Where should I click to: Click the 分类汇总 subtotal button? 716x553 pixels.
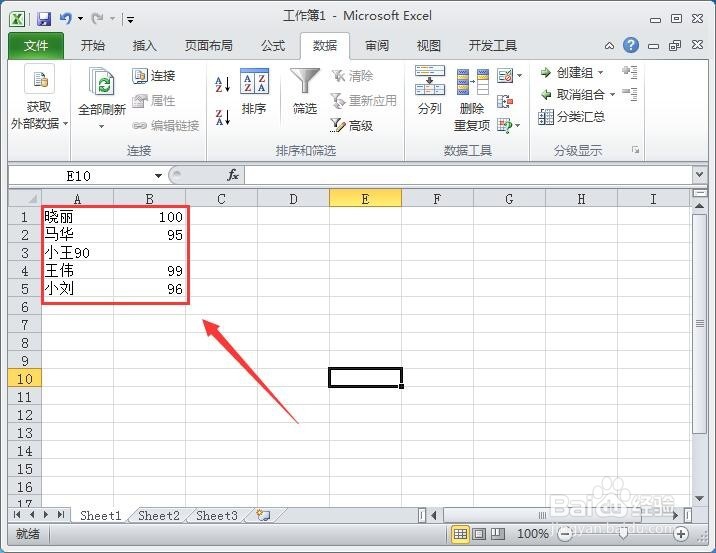pos(572,117)
